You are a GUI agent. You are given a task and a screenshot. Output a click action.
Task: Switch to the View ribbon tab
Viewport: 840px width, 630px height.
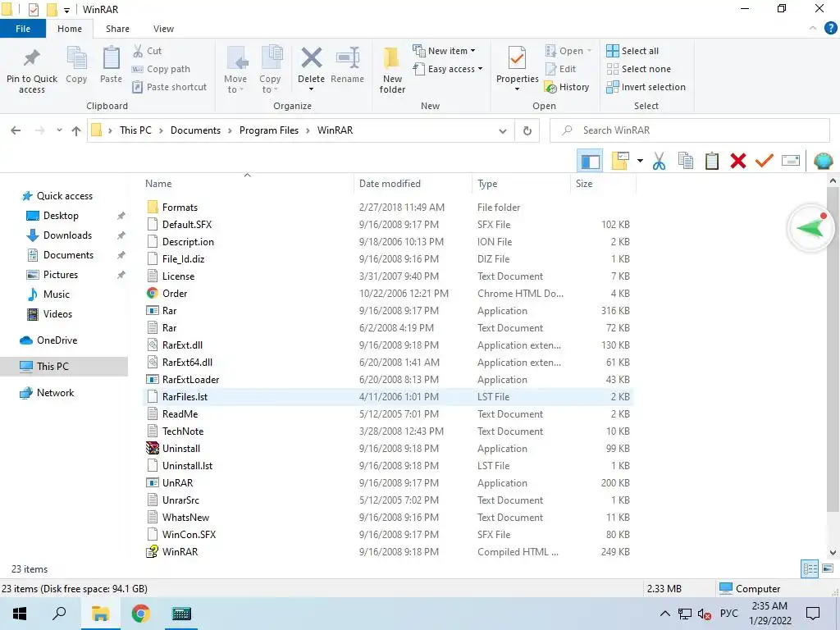(163, 29)
